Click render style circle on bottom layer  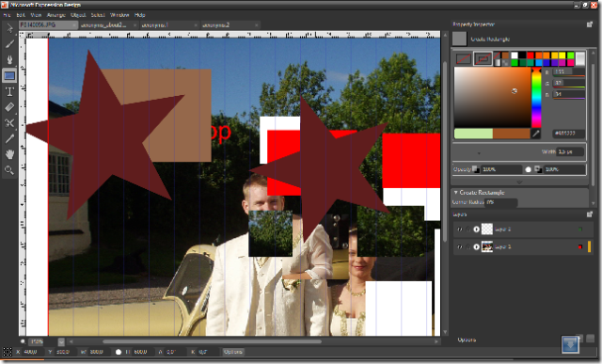(477, 246)
